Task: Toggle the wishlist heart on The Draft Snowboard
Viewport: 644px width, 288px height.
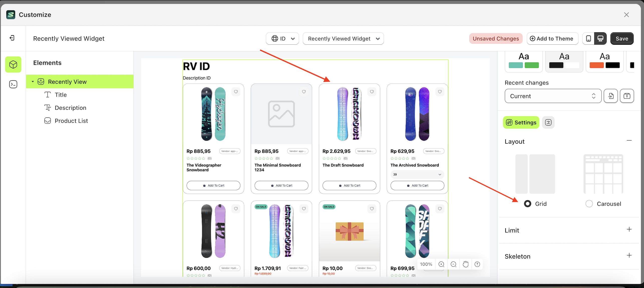Action: (x=372, y=92)
